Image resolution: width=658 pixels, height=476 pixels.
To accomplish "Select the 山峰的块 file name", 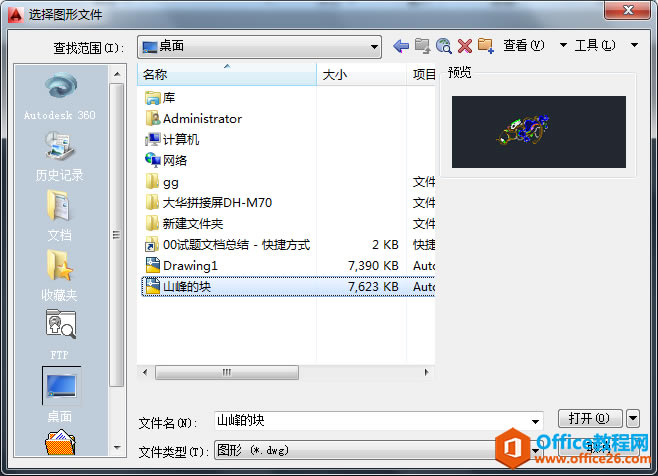I will pos(187,287).
